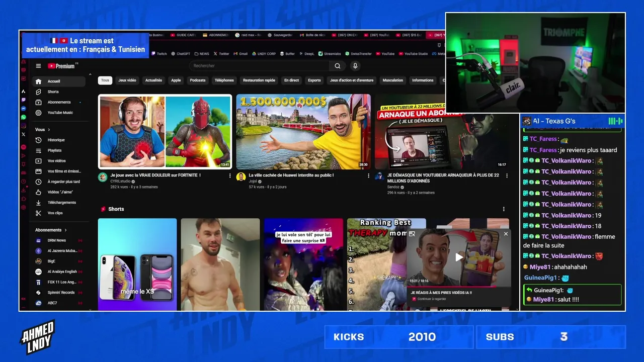Open Vos clips in the sidebar
644x362 pixels.
tap(59, 213)
